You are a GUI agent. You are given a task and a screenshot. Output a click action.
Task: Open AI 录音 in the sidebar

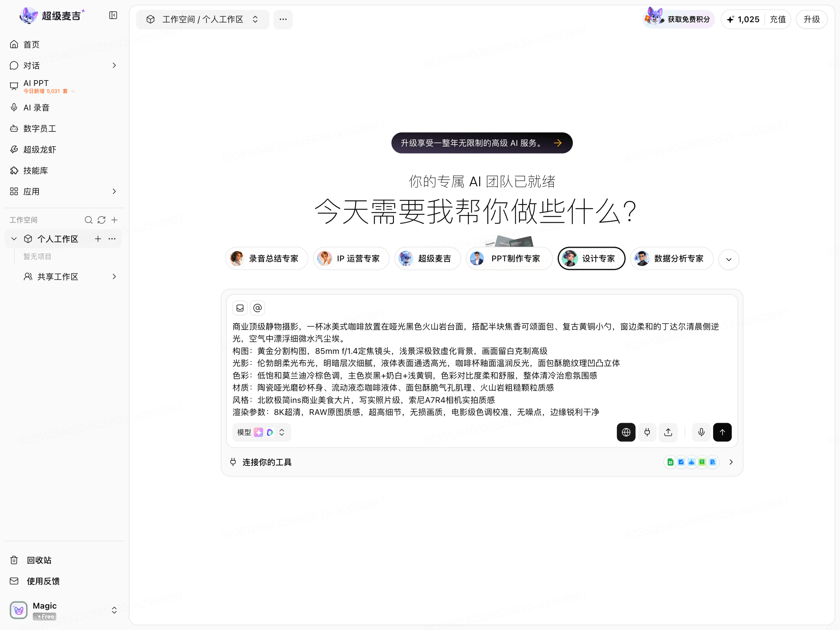(64, 107)
